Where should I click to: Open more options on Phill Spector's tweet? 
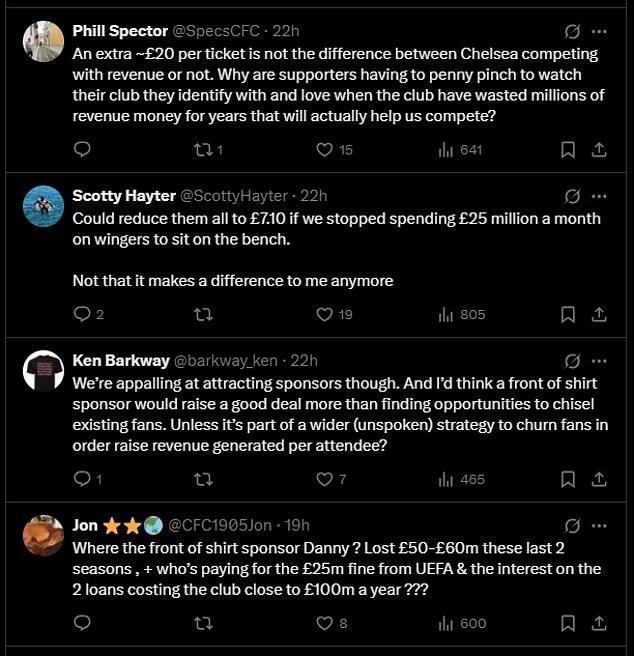coord(599,31)
